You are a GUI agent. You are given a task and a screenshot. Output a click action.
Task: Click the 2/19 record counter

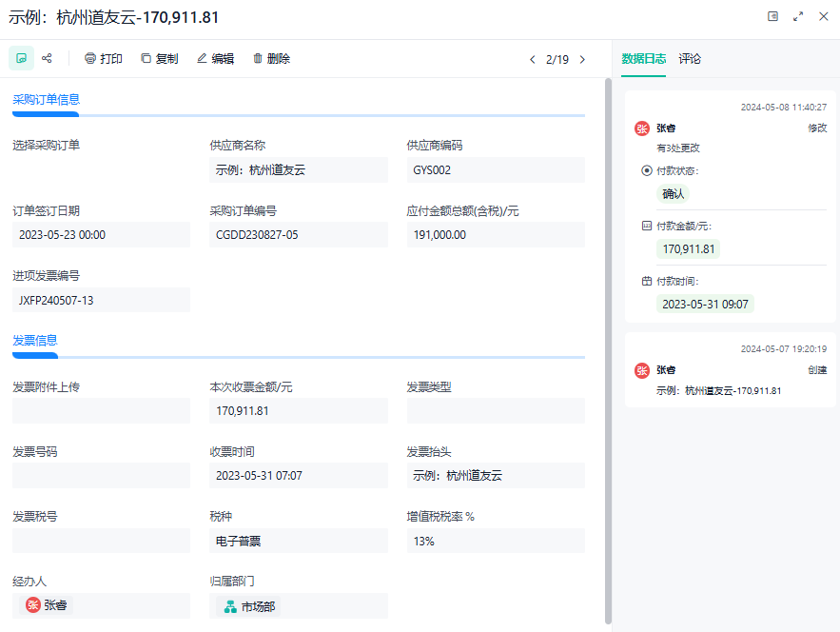pyautogui.click(x=557, y=60)
